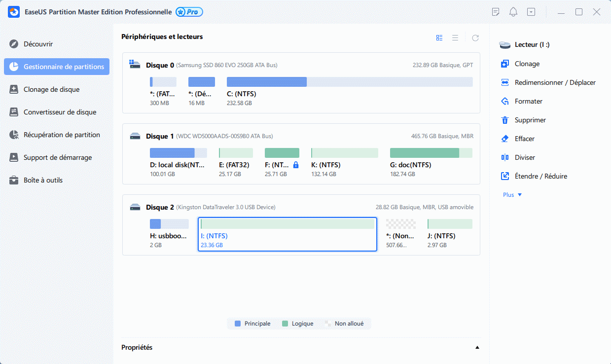The width and height of the screenshot is (611, 364).
Task: Expand the Plus dropdown for more actions
Action: (512, 195)
